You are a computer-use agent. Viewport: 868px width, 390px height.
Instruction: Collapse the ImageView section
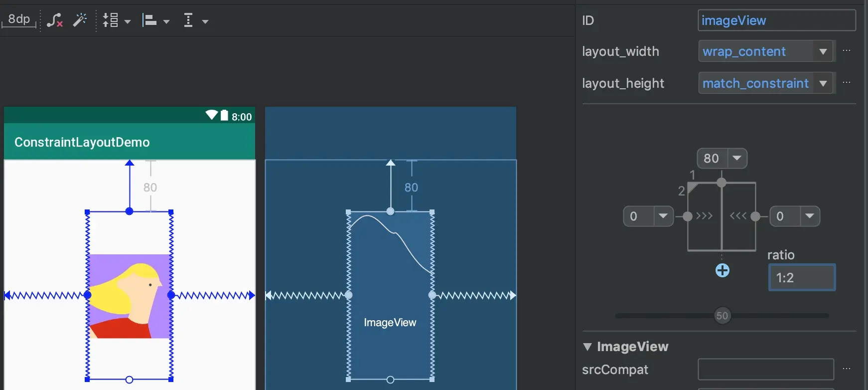[x=587, y=347]
